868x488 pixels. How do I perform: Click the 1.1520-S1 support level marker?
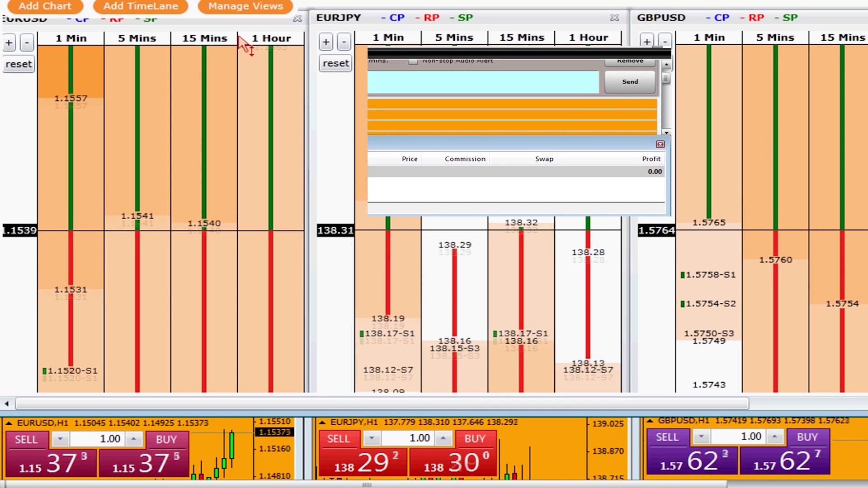[x=70, y=371]
